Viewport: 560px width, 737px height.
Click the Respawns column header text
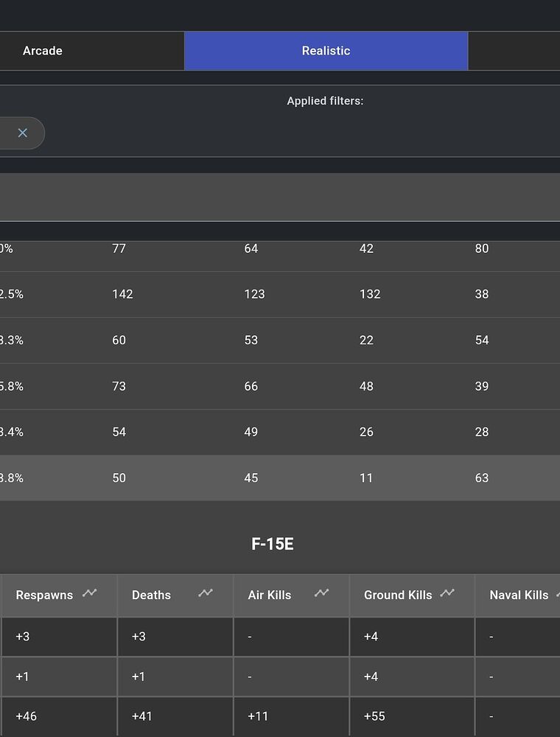pos(44,595)
